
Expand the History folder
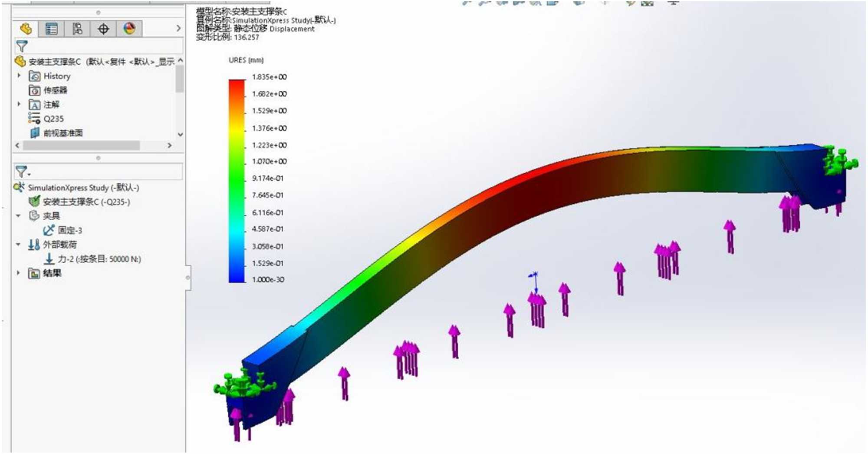(19, 76)
